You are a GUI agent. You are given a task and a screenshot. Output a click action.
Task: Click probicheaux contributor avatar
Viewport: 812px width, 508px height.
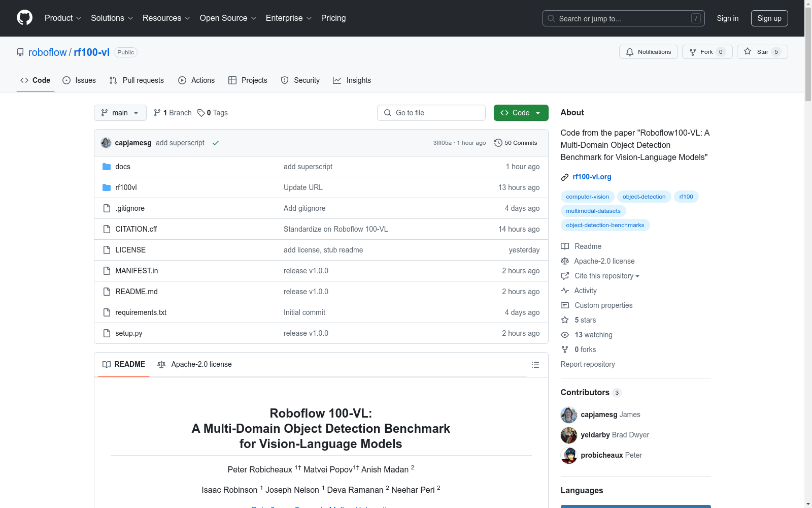569,455
